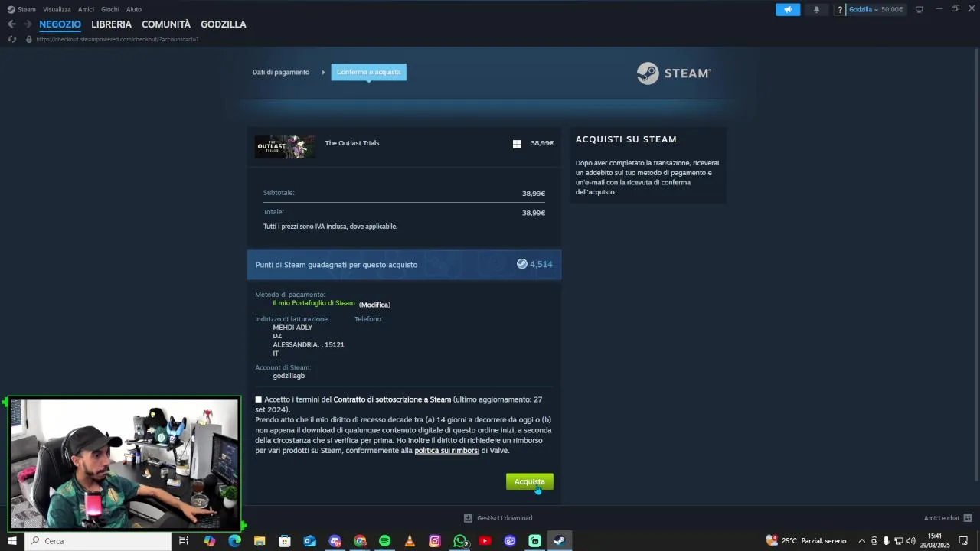Image resolution: width=980 pixels, height=551 pixels.
Task: Open the weather widget showing 25°C
Action: [x=806, y=541]
